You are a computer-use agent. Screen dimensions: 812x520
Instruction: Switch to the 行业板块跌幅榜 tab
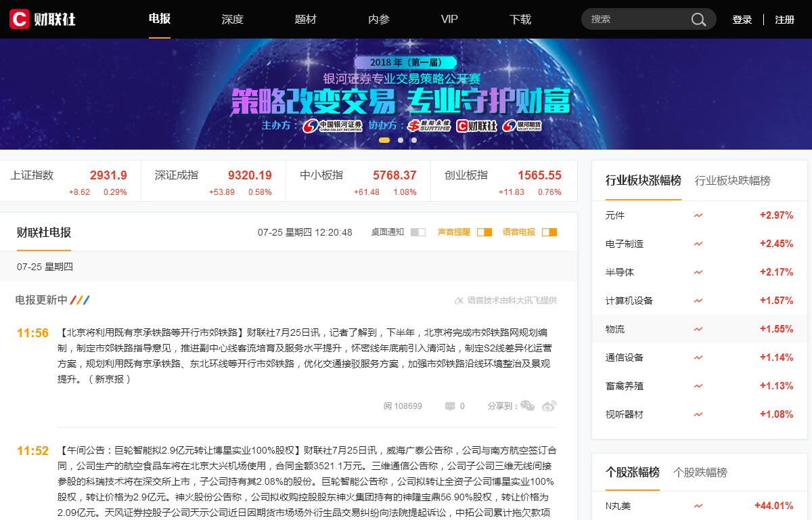(x=732, y=181)
